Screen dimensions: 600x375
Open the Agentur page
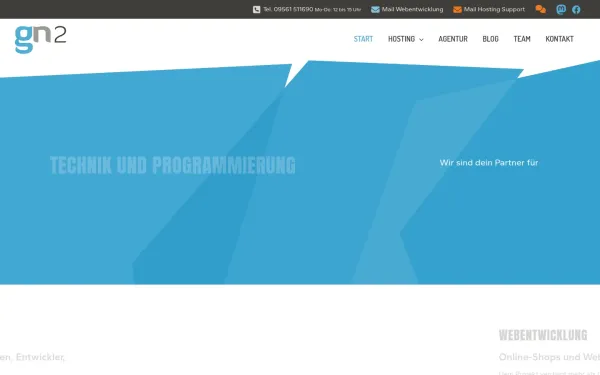pos(453,39)
